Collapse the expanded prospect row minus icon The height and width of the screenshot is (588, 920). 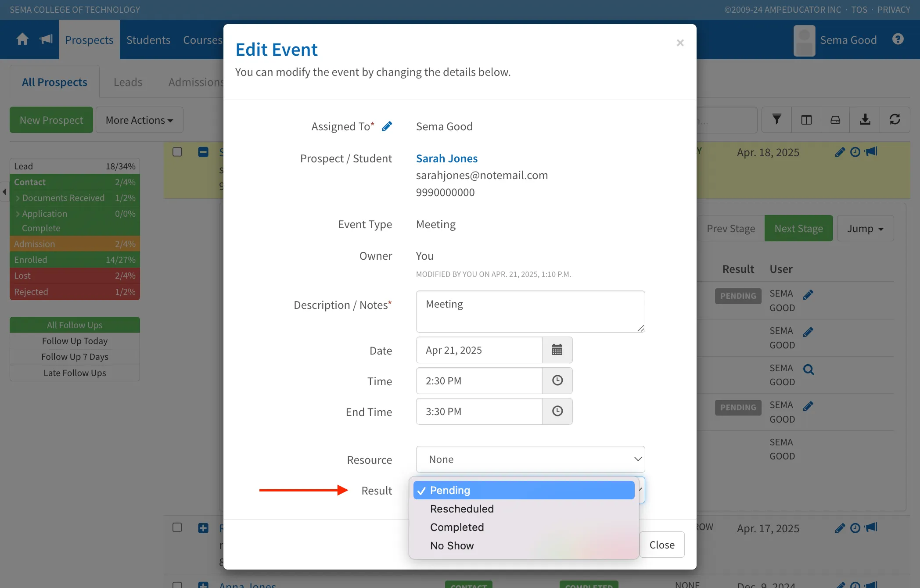tap(203, 152)
